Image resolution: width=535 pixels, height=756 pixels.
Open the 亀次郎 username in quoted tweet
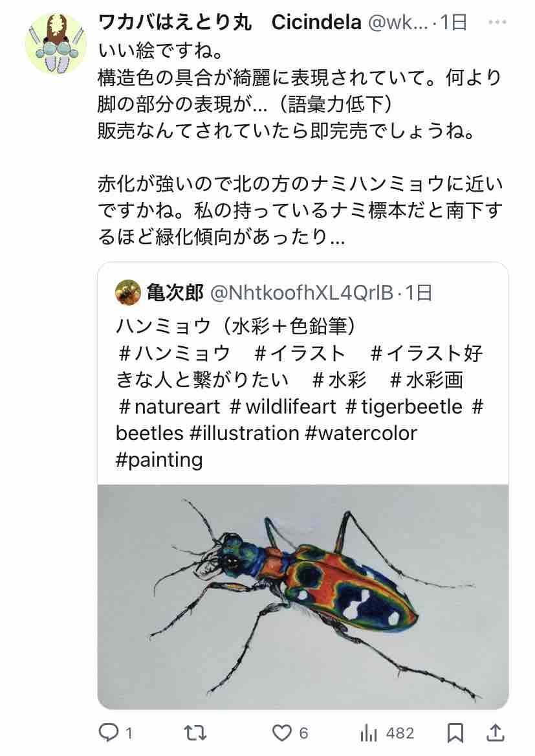tap(175, 293)
